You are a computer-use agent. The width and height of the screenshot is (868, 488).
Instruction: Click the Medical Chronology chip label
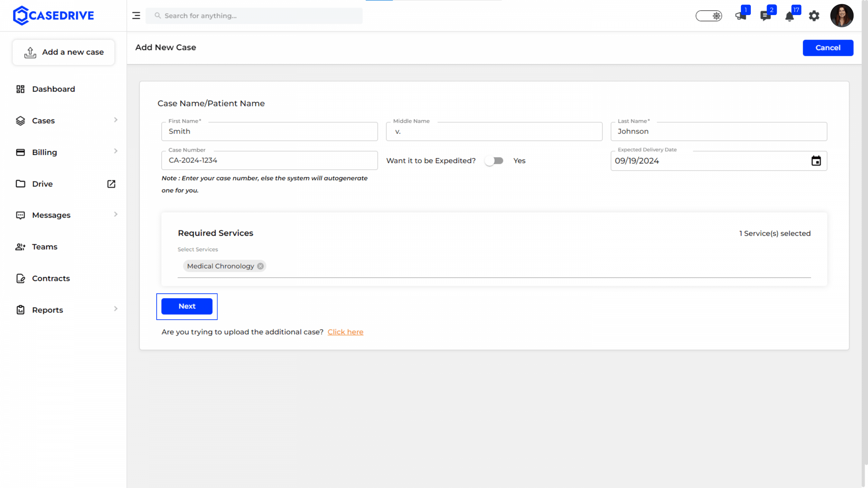220,266
